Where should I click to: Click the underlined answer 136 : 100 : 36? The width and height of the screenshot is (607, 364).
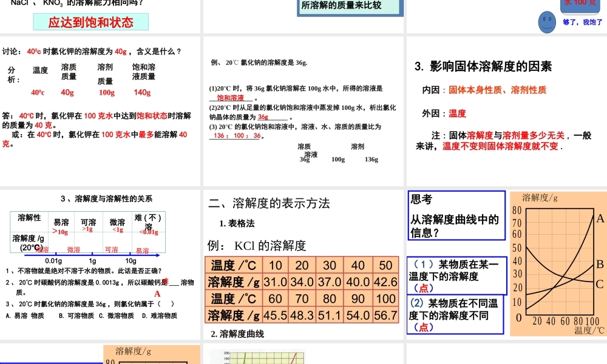coord(237,136)
